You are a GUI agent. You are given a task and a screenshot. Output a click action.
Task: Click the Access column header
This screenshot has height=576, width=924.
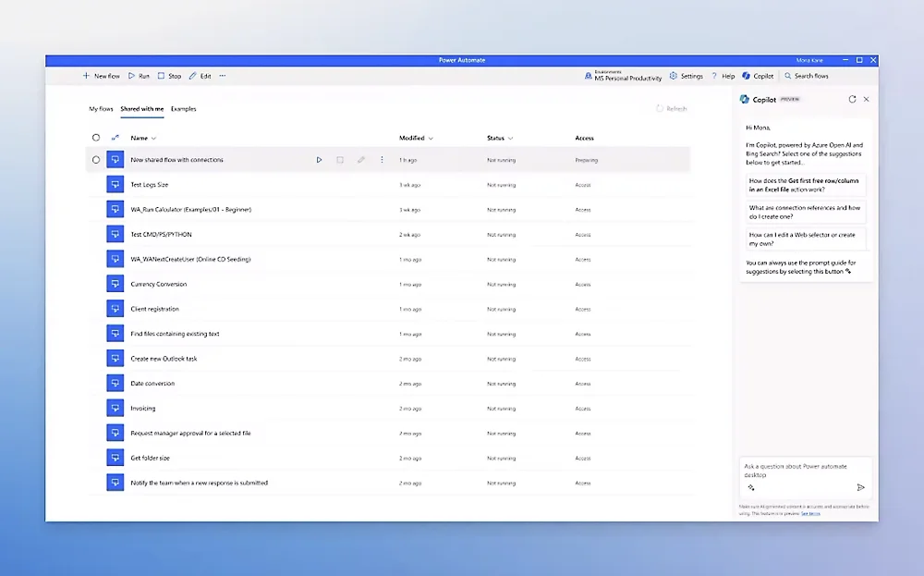pos(585,138)
